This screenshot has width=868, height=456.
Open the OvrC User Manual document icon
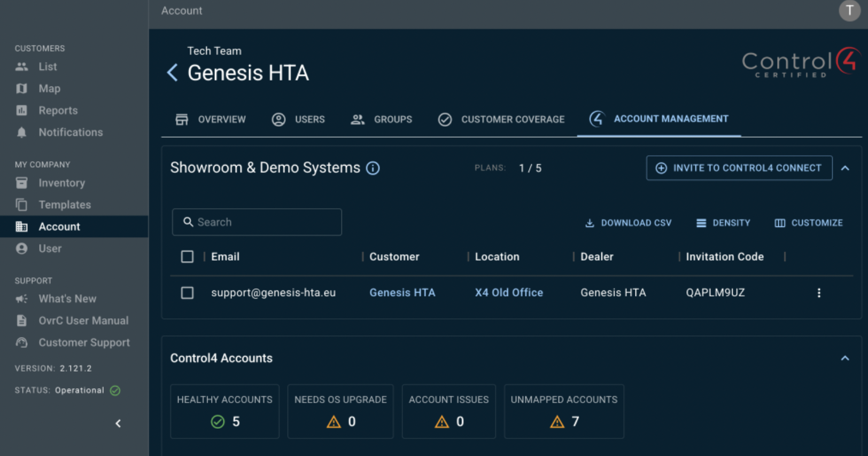pyautogui.click(x=21, y=320)
